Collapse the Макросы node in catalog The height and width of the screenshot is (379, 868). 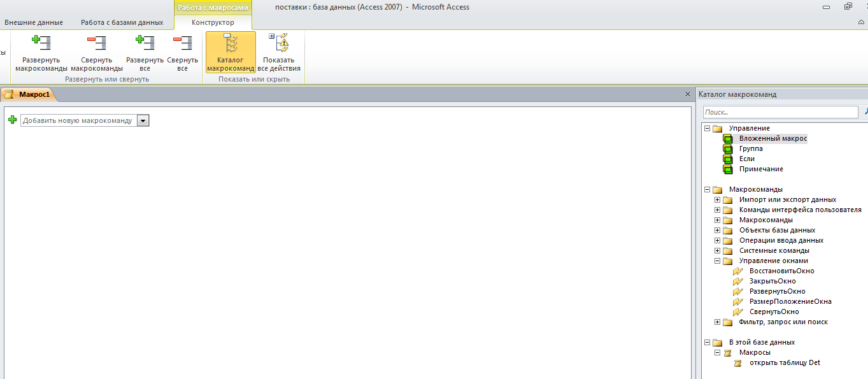pos(718,352)
